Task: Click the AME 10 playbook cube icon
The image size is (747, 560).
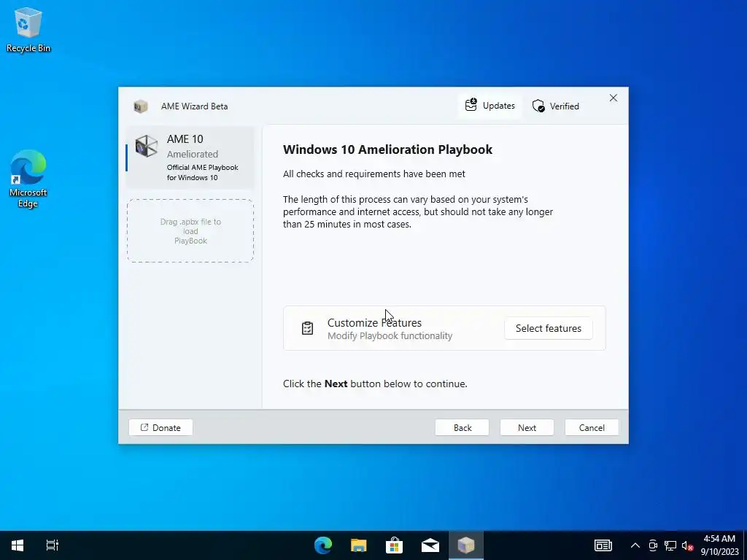Action: pos(146,146)
